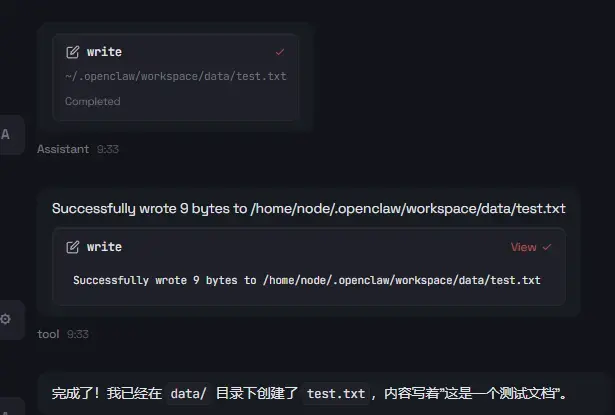Click the checkmark next to View
This screenshot has width=615, height=415.
point(547,247)
